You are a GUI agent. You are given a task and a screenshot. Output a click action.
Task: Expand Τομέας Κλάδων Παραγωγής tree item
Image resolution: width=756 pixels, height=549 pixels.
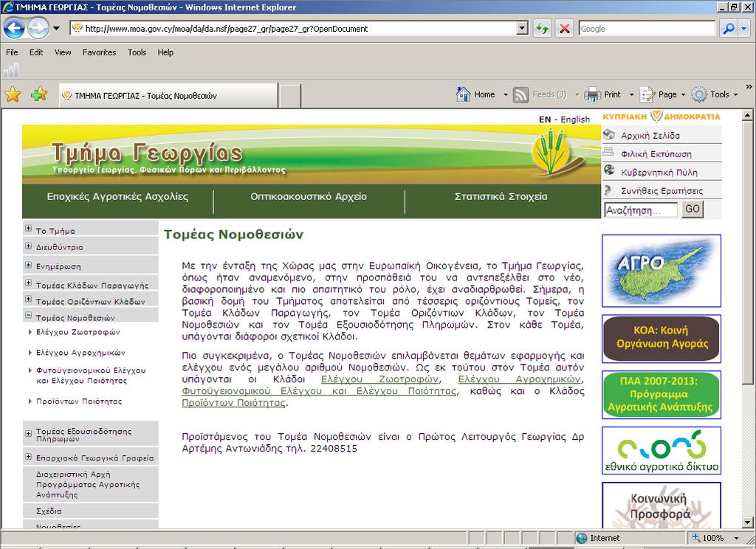29,283
